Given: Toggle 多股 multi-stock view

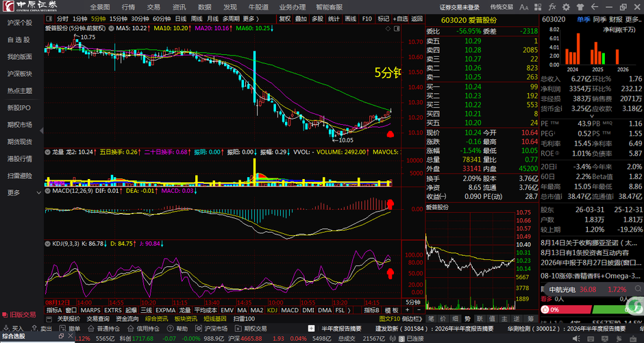Looking at the screenshot, I should tap(317, 19).
